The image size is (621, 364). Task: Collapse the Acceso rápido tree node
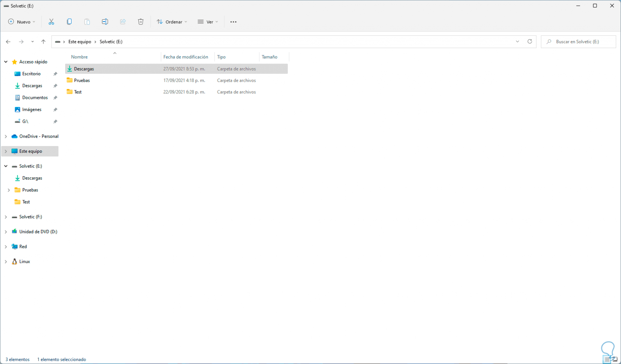(6, 62)
